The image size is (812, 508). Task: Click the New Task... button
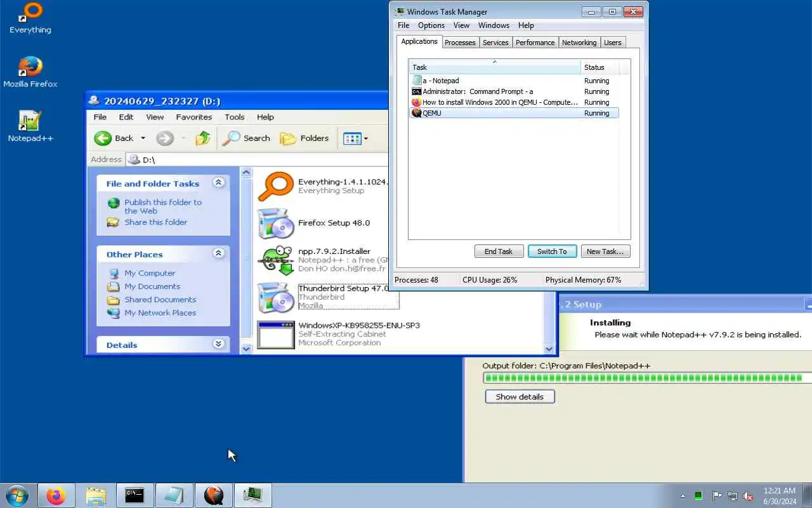pyautogui.click(x=605, y=251)
